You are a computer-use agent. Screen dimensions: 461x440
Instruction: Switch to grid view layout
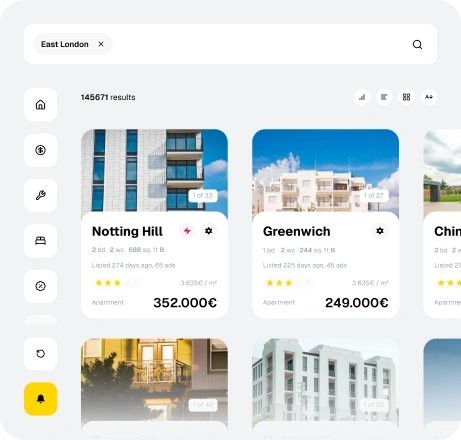coord(406,97)
